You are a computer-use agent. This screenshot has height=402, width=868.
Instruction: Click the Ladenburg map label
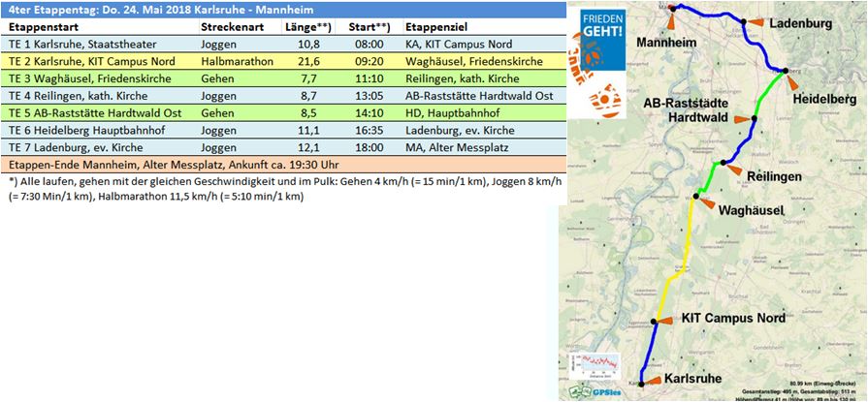coord(801,24)
